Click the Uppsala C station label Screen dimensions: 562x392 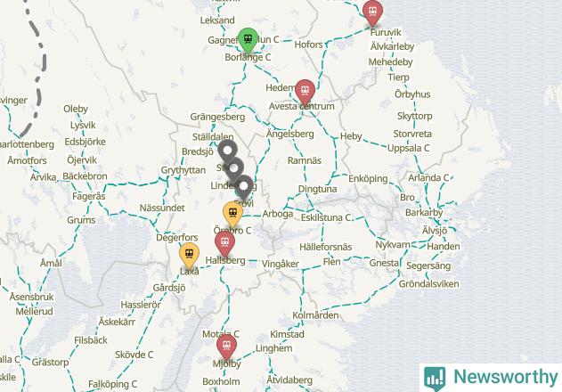pyautogui.click(x=409, y=148)
